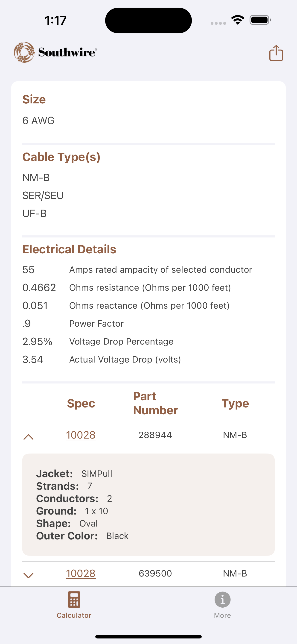
Task: Tap the Southwire logo
Action: coord(55,52)
